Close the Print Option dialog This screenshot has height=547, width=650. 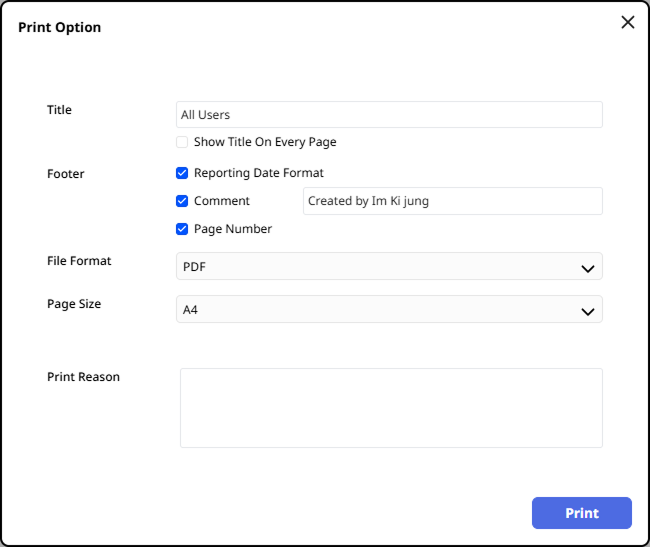[x=628, y=23]
